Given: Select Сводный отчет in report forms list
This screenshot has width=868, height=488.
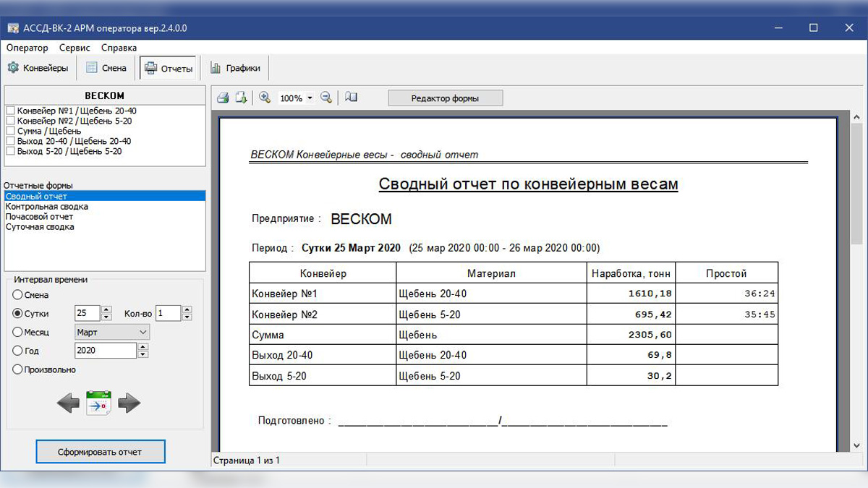Looking at the screenshot, I should pos(105,197).
